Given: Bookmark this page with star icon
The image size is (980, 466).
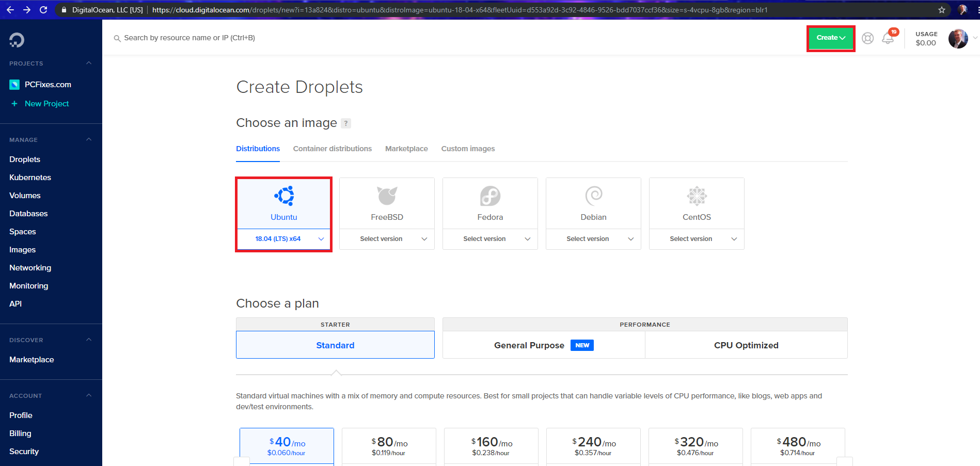Looking at the screenshot, I should [x=942, y=10].
